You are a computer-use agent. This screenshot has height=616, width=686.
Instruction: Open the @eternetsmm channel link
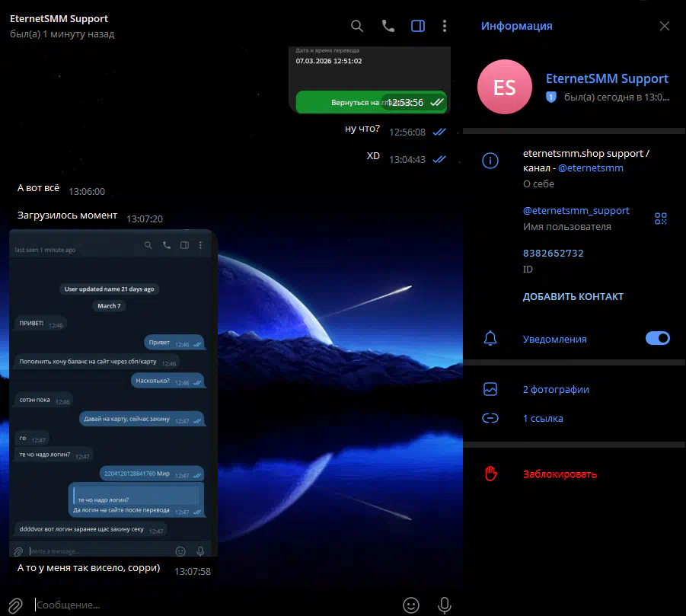590,168
